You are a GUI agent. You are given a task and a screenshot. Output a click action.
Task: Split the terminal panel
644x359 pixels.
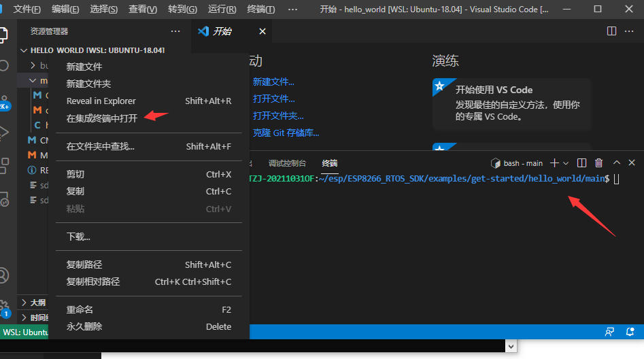click(x=581, y=163)
